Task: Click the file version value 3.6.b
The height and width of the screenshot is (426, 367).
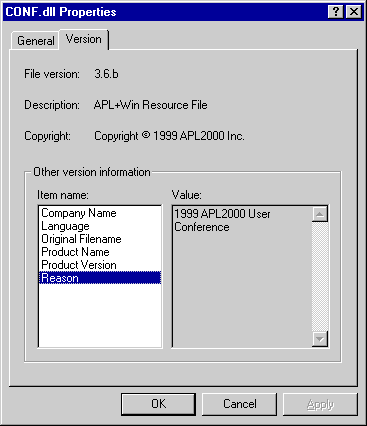Action: (x=106, y=74)
